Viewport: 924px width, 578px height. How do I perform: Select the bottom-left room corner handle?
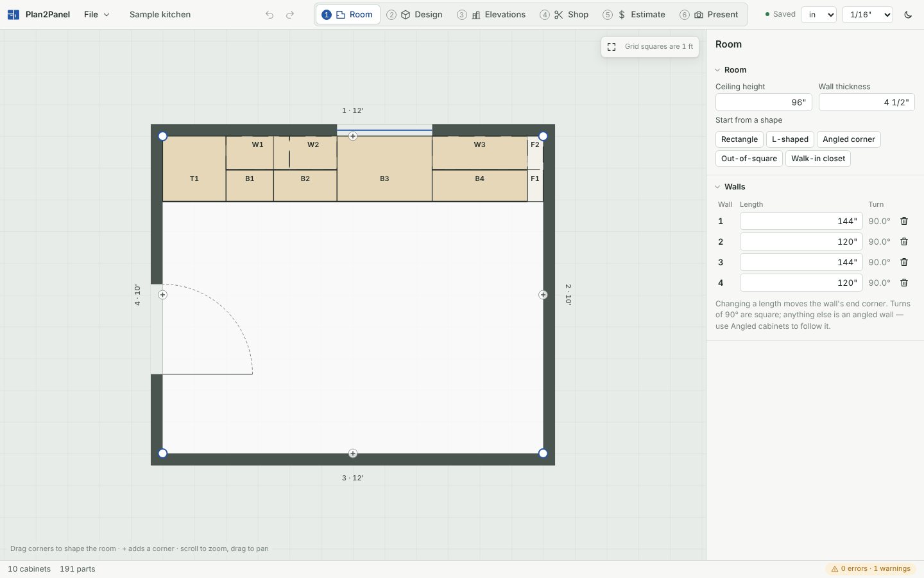click(x=162, y=453)
